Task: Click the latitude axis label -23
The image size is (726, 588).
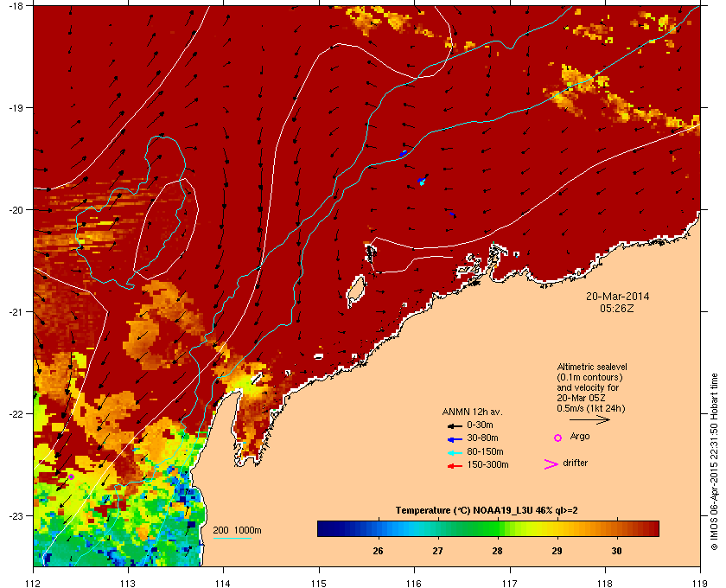Action: [15, 515]
